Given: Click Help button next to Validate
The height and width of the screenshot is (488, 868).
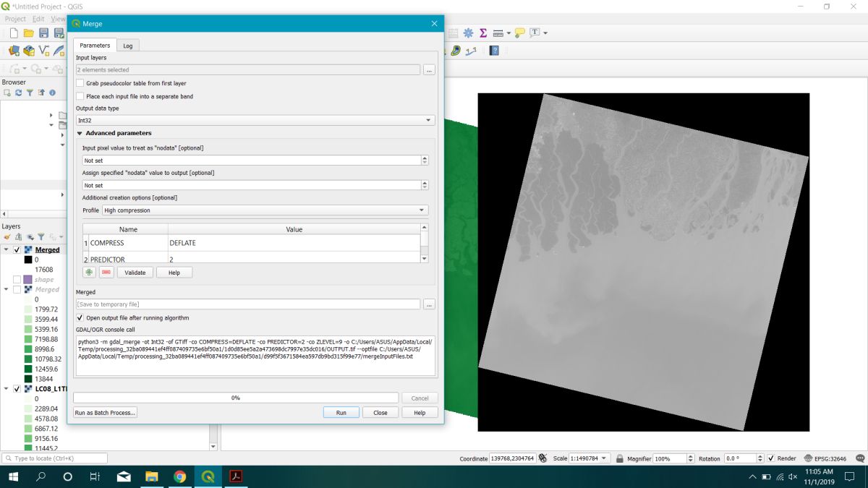Looking at the screenshot, I should 174,273.
